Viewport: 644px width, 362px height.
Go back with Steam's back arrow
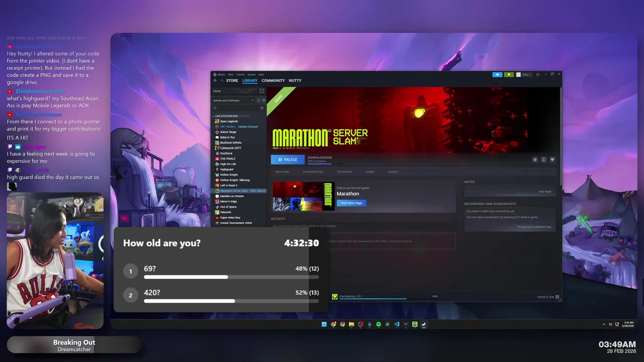215,80
